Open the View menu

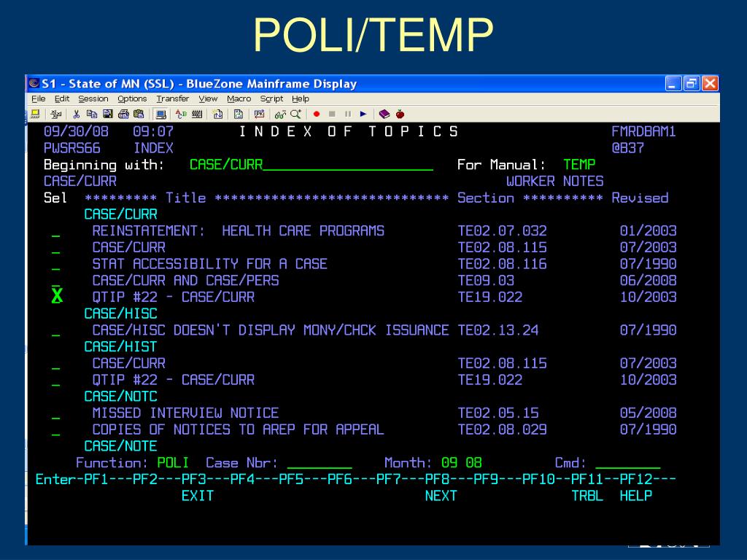[x=208, y=98]
